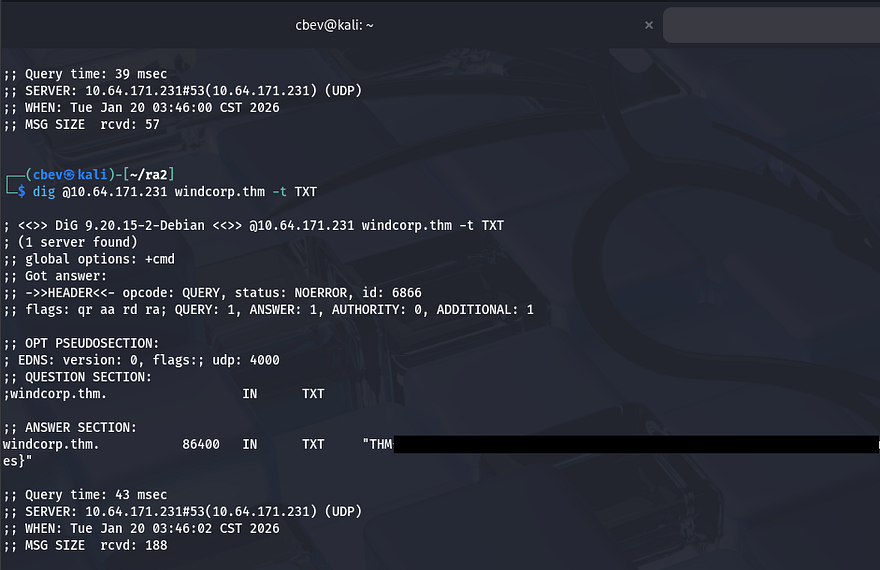The height and width of the screenshot is (570, 880).
Task: Click the "global options: +cmd" line
Action: pyautogui.click(x=89, y=259)
